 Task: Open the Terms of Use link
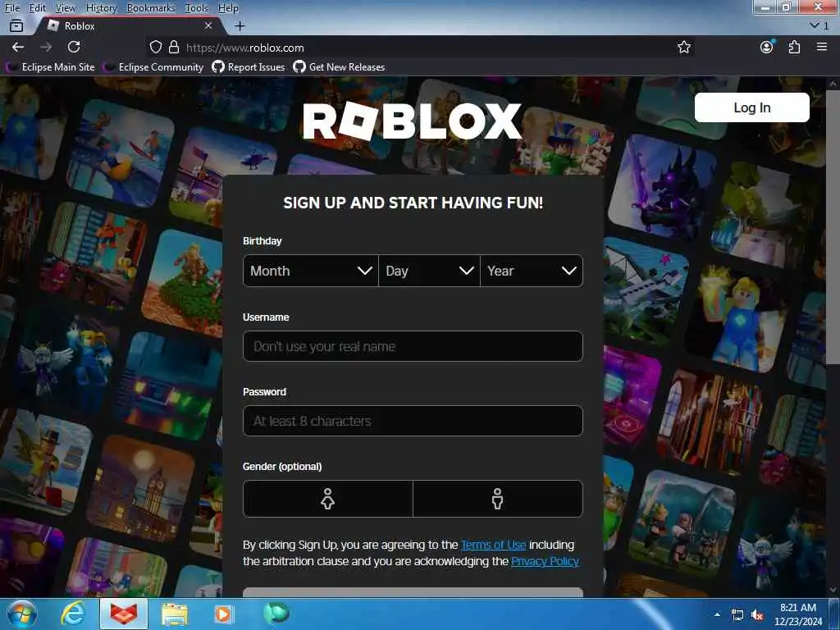tap(493, 545)
